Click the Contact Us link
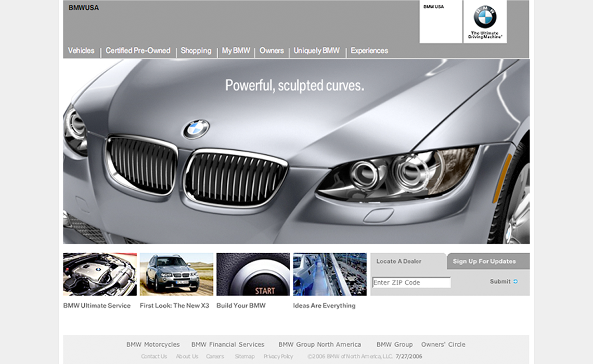Screen dimensions: 593x364 click(x=154, y=356)
